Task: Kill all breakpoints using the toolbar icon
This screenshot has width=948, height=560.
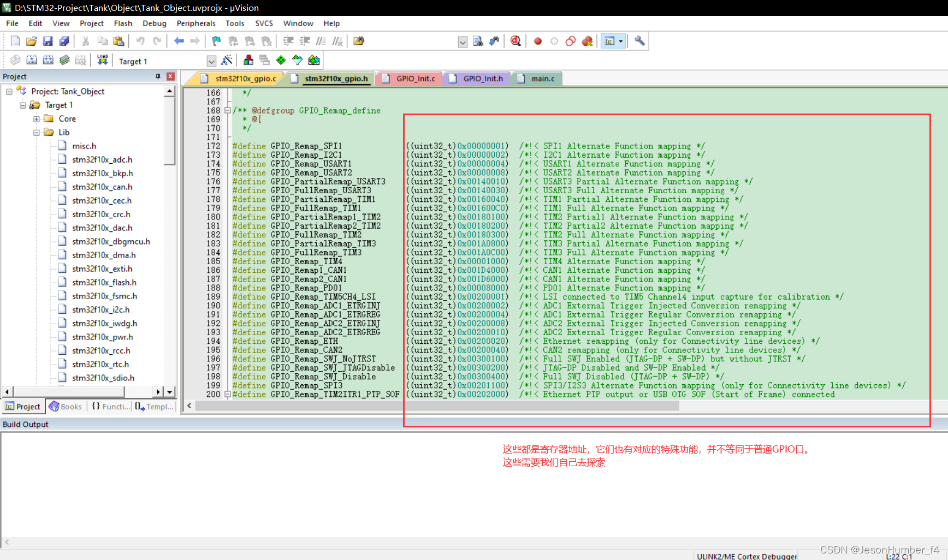Action: click(x=587, y=40)
